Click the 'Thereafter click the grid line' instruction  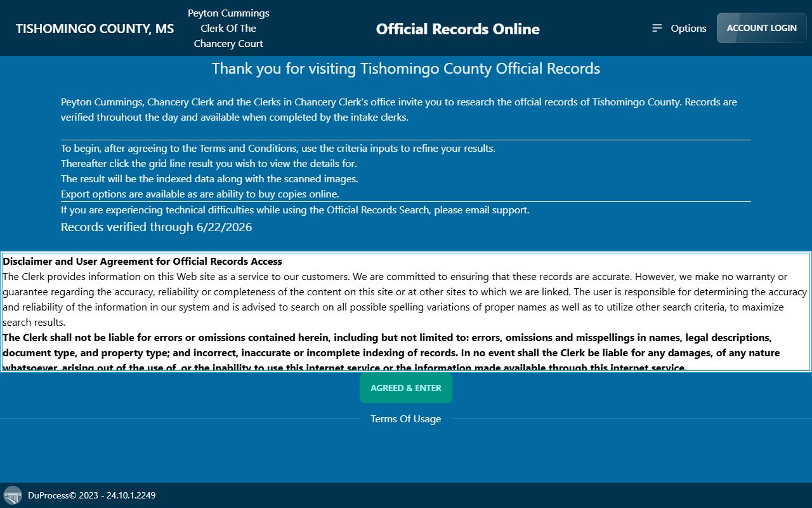click(x=209, y=164)
